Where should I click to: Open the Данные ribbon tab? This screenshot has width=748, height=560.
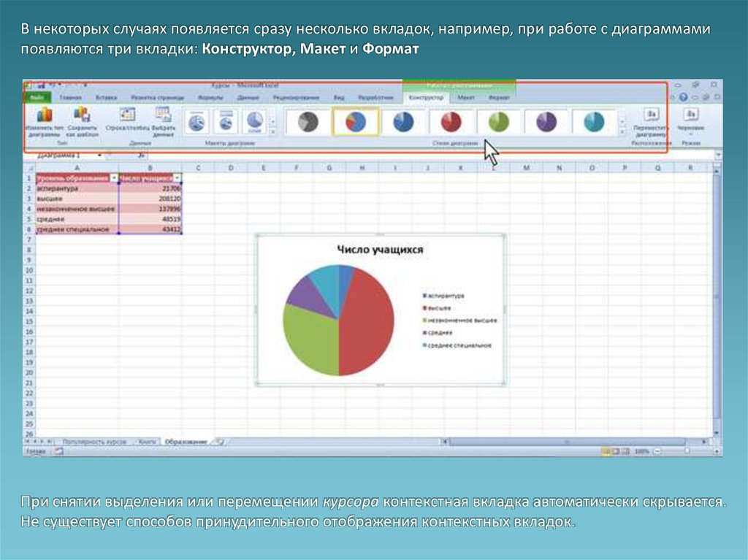[x=248, y=97]
